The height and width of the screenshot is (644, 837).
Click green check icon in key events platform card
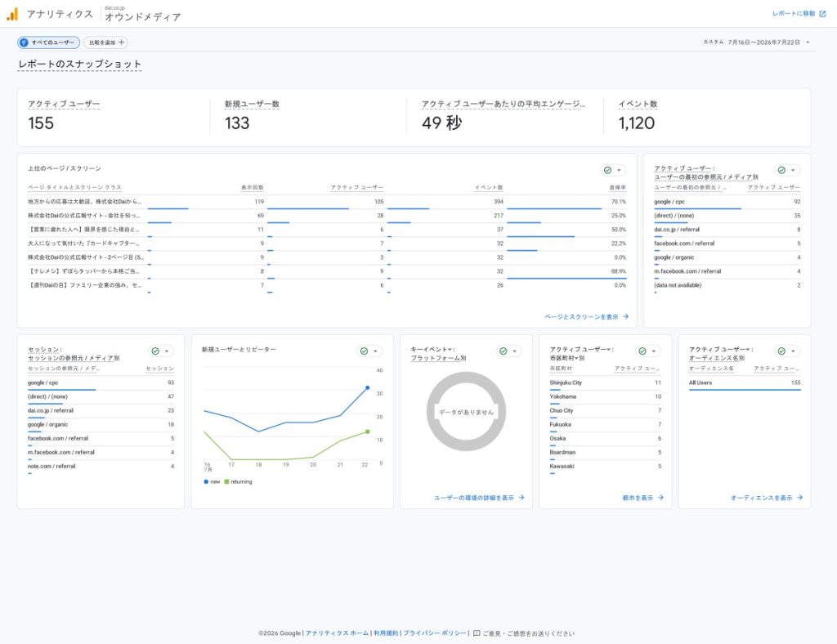pos(503,351)
